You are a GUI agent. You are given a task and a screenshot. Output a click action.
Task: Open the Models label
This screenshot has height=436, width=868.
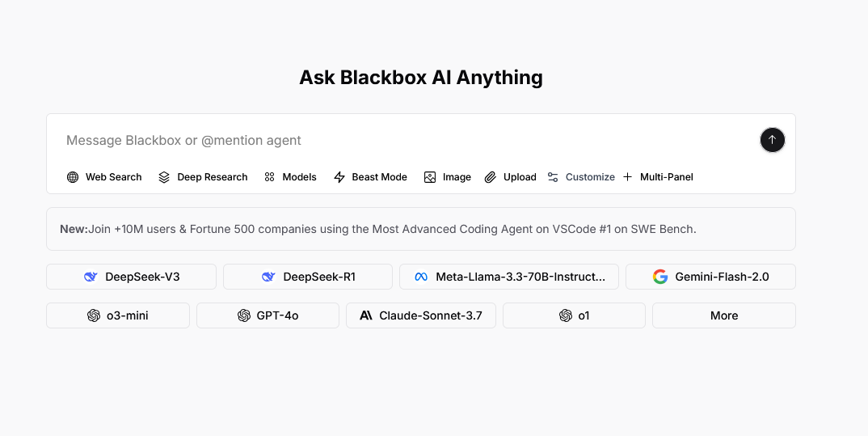tap(300, 176)
